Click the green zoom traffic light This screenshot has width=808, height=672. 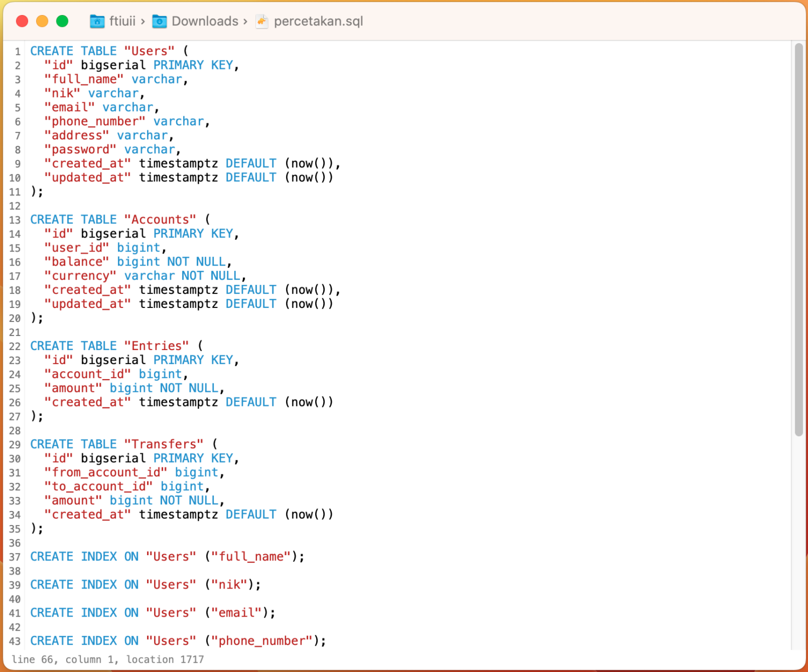[x=62, y=20]
